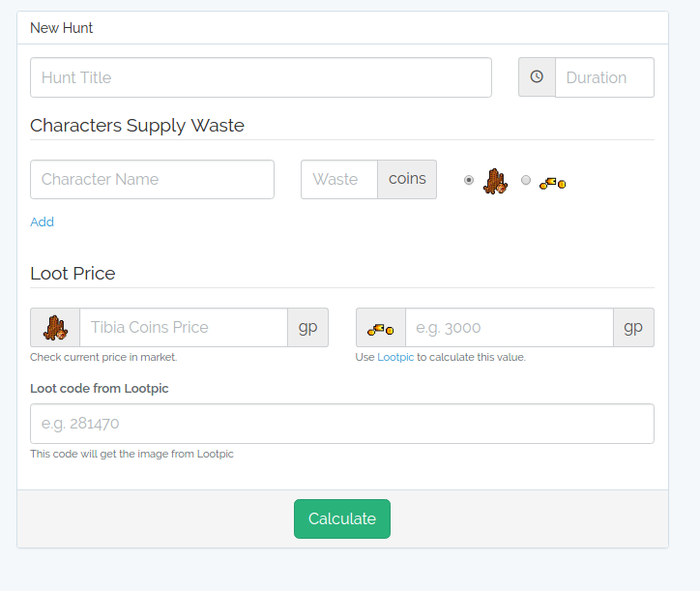700x591 pixels.
Task: Click the coins label beside Waste field
Action: [407, 180]
